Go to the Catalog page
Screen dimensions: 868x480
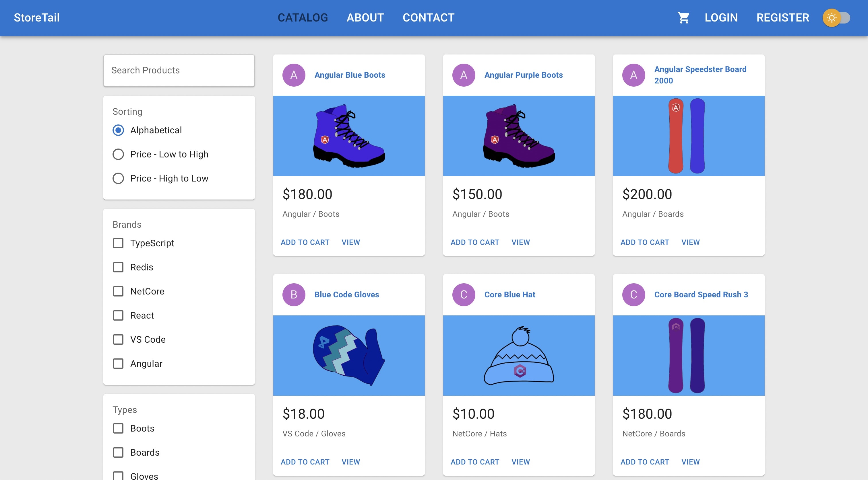[x=303, y=17]
